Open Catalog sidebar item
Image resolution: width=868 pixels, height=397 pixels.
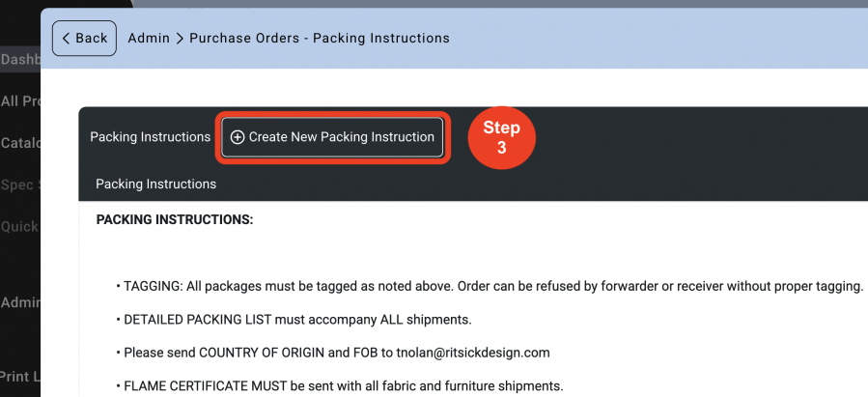coord(20,143)
